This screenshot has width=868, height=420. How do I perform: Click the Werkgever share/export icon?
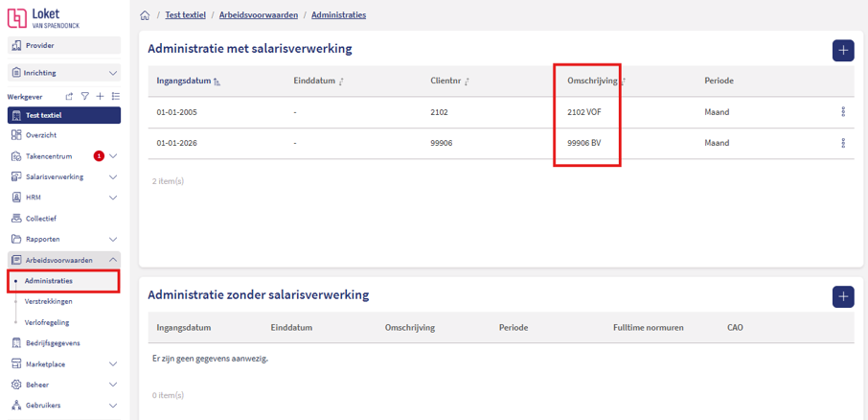69,97
